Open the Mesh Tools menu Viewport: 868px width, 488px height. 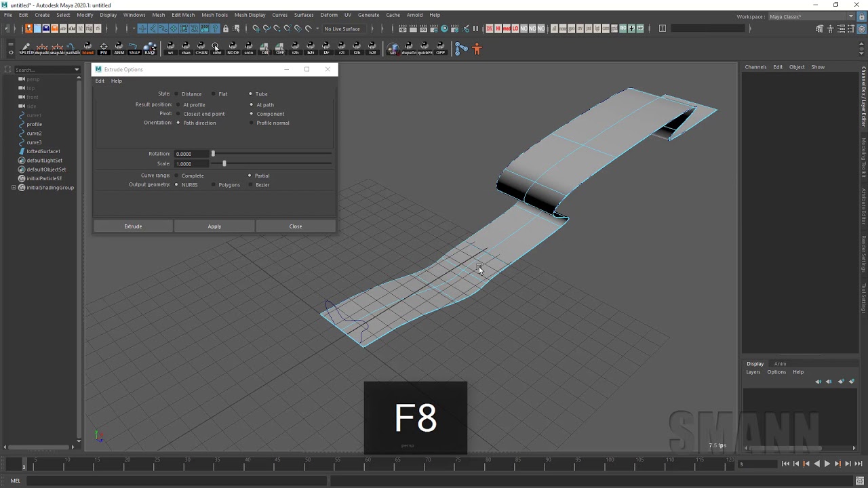(214, 15)
